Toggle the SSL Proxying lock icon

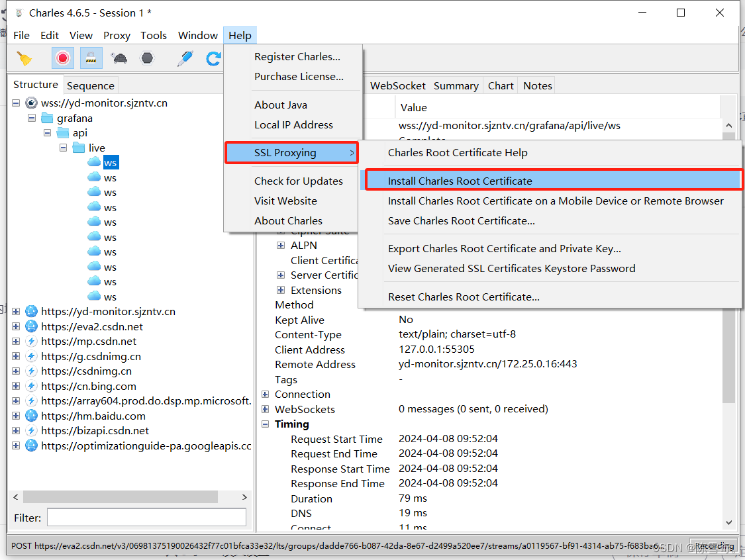(x=91, y=58)
